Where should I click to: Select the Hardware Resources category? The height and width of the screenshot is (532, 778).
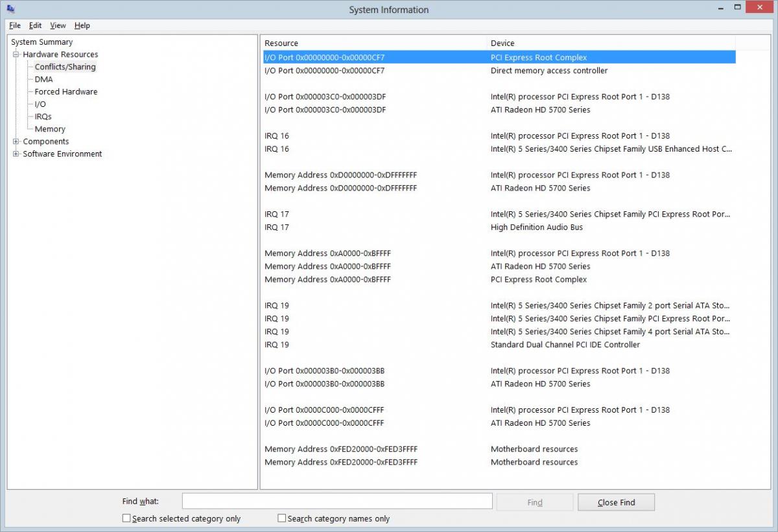60,54
